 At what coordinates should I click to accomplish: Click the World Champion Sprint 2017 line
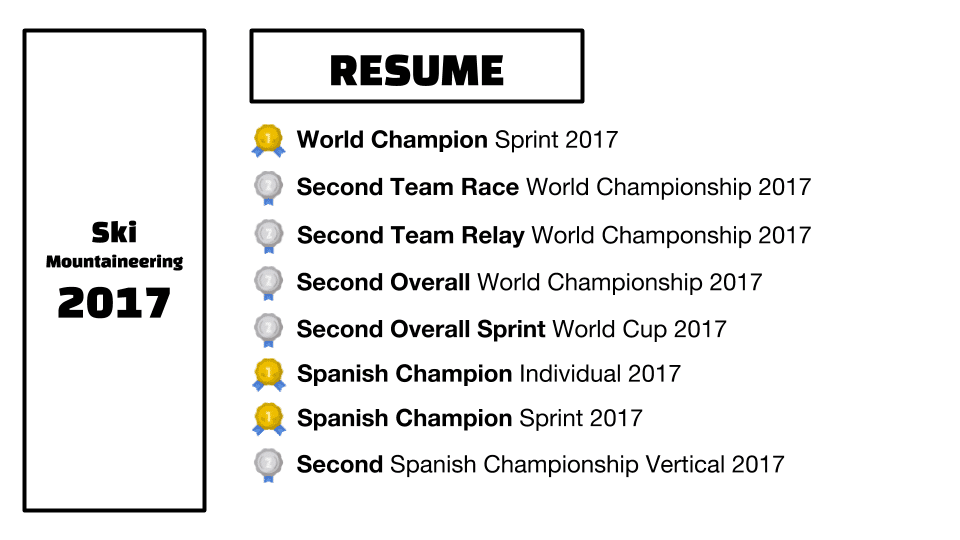point(457,140)
